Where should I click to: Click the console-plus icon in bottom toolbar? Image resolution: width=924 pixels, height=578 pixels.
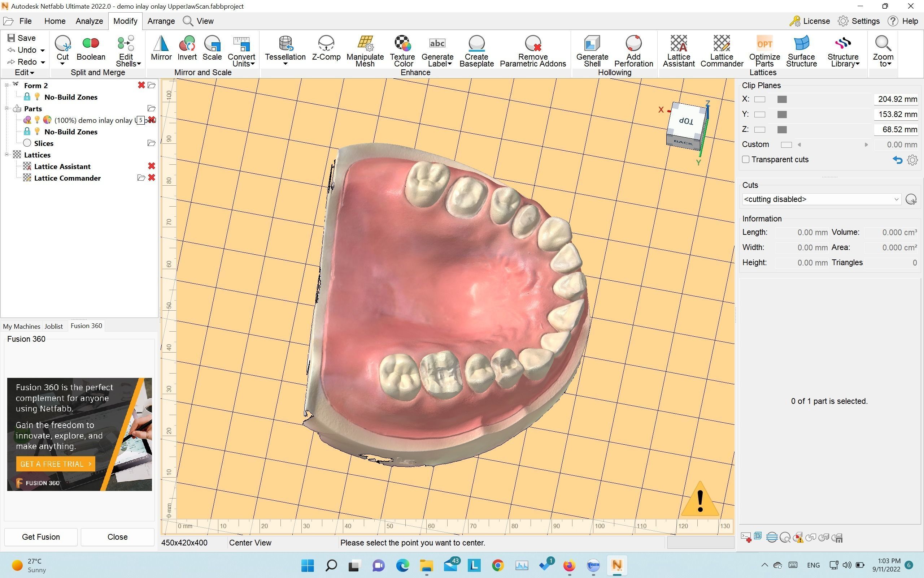coord(746,538)
